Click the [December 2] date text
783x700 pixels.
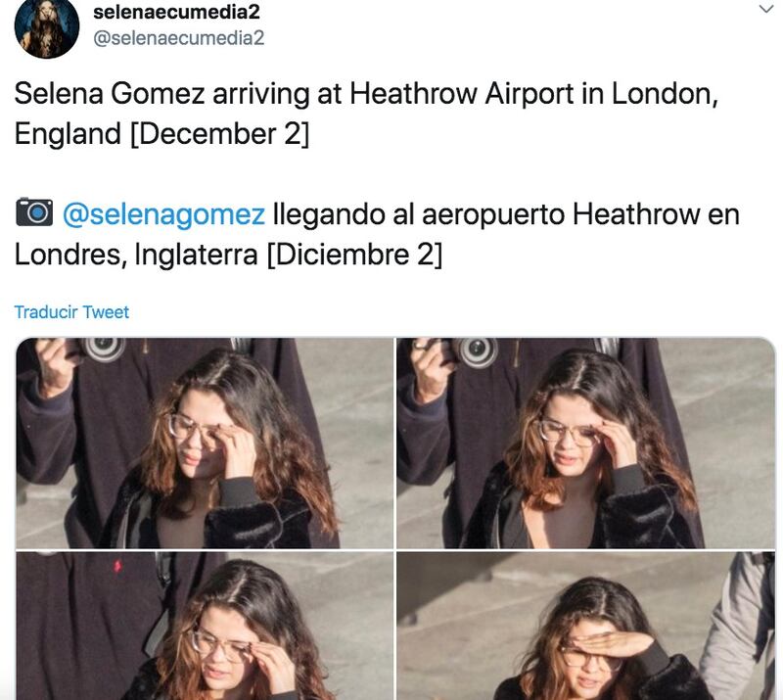point(219,134)
